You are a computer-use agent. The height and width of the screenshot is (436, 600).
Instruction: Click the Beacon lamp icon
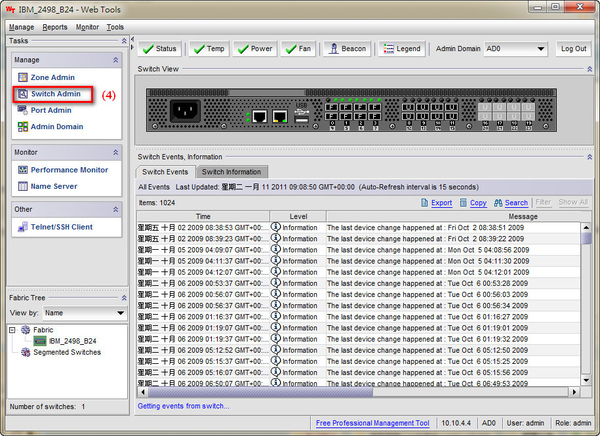[334, 49]
